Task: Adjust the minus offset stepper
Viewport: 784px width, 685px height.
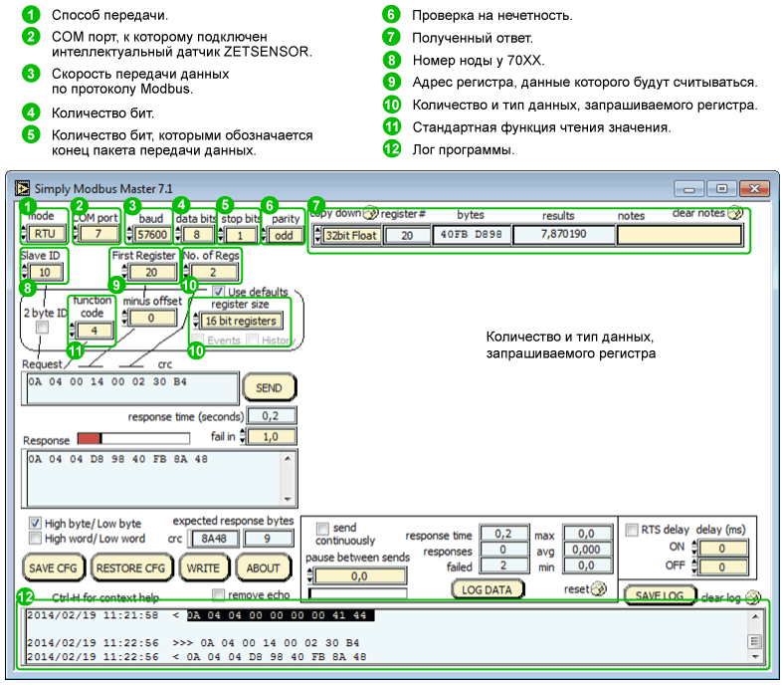Action: [125, 318]
